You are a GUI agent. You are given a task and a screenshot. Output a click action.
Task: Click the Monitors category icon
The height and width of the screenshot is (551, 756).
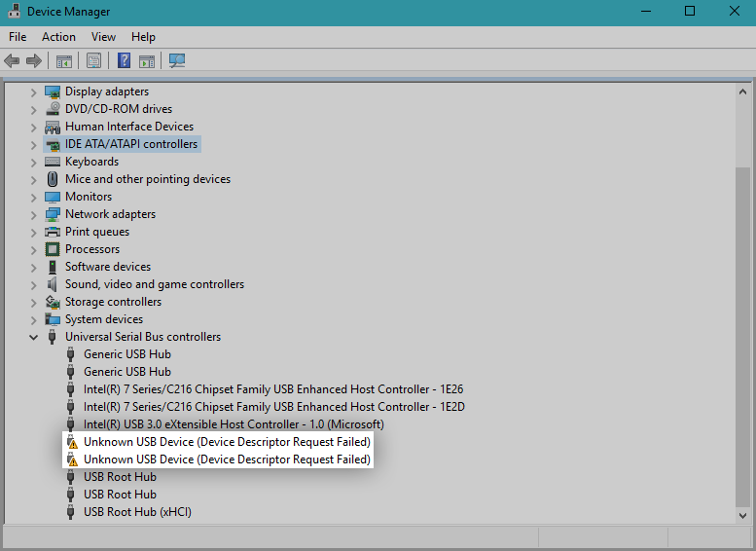click(53, 197)
